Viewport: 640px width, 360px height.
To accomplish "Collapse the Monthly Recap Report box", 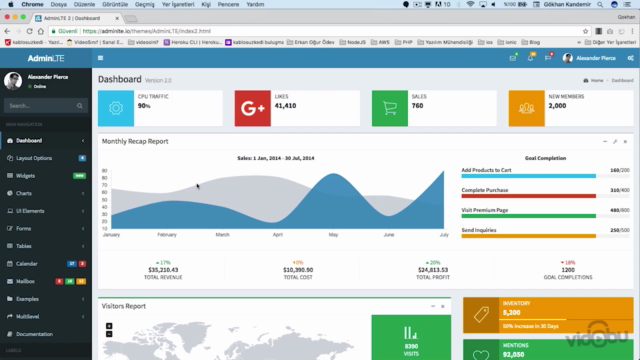I will click(605, 141).
